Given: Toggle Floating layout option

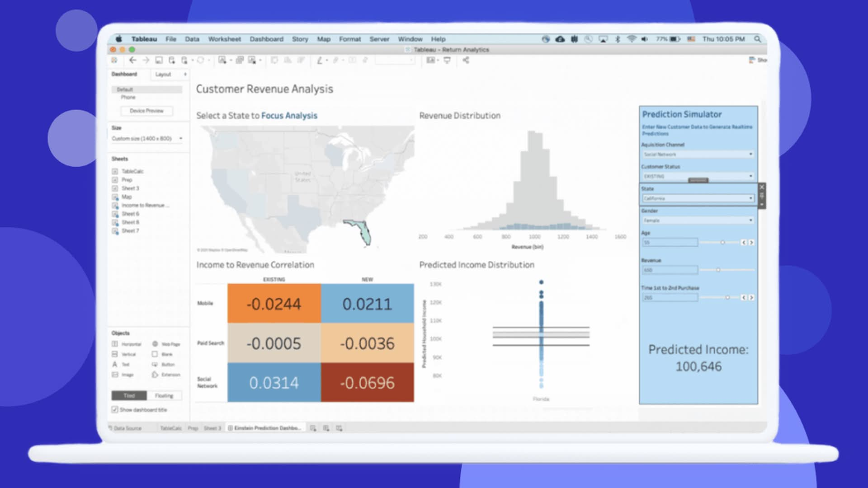Looking at the screenshot, I should [x=165, y=396].
